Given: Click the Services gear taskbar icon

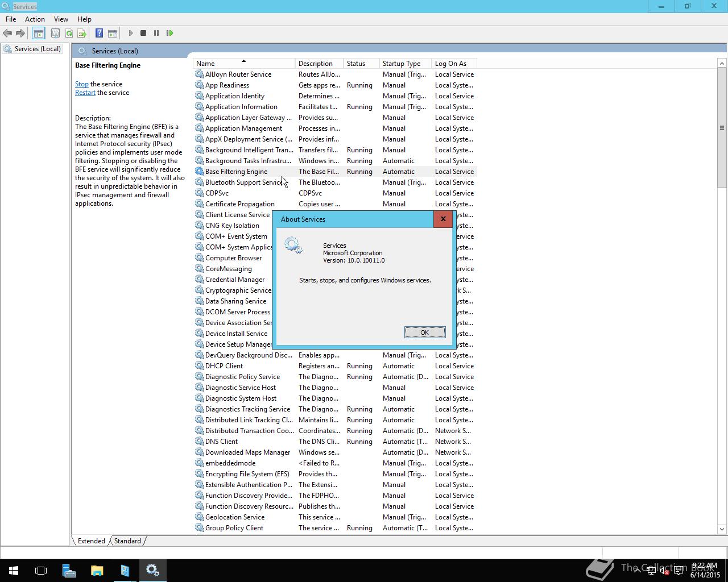Looking at the screenshot, I should coord(152,570).
